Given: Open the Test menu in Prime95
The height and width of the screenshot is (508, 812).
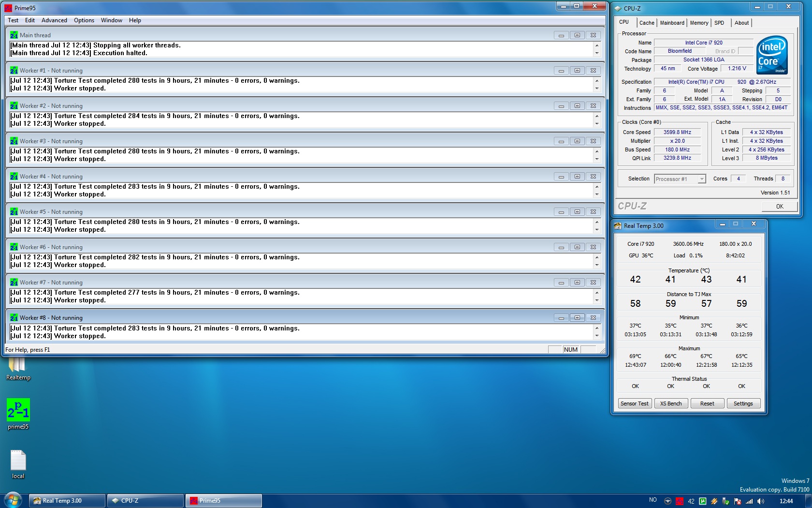Looking at the screenshot, I should [x=13, y=20].
